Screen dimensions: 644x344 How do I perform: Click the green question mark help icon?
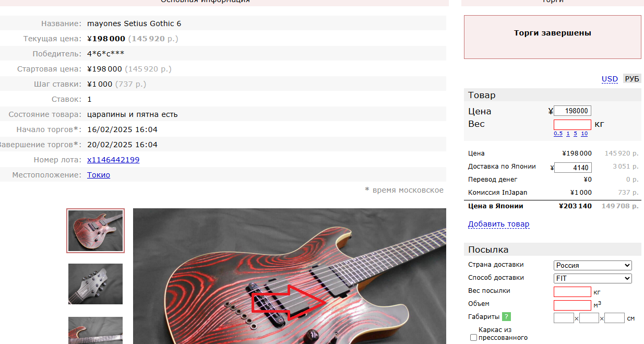coord(506,317)
